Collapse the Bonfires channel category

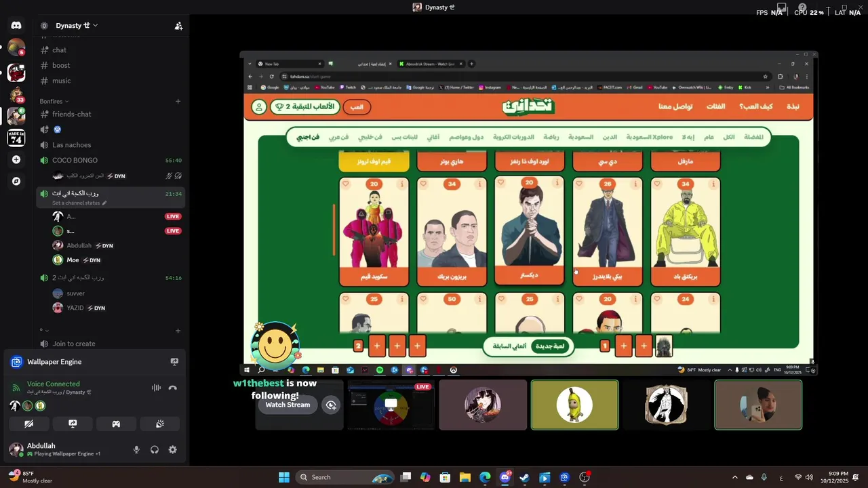pyautogui.click(x=54, y=101)
